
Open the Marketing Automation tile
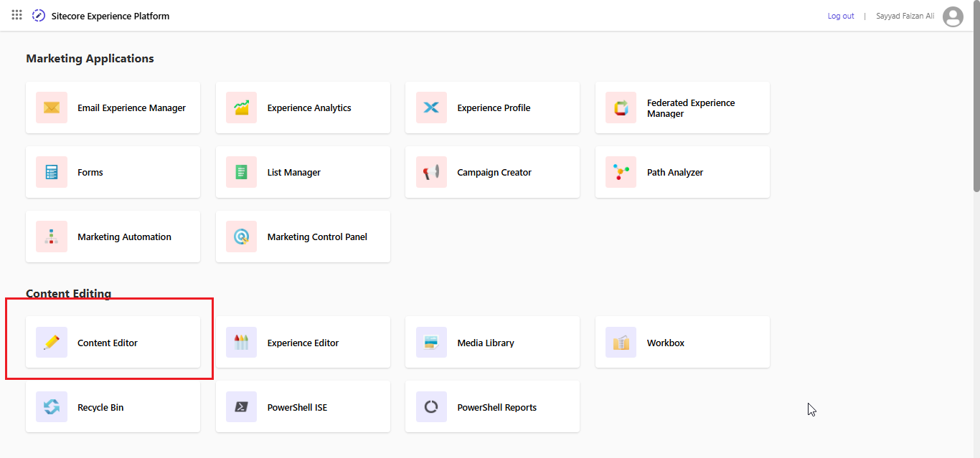click(x=124, y=237)
